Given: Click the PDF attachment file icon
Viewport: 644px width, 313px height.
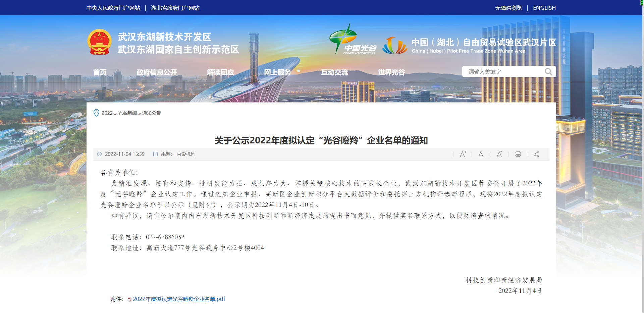Looking at the screenshot, I should tap(129, 299).
